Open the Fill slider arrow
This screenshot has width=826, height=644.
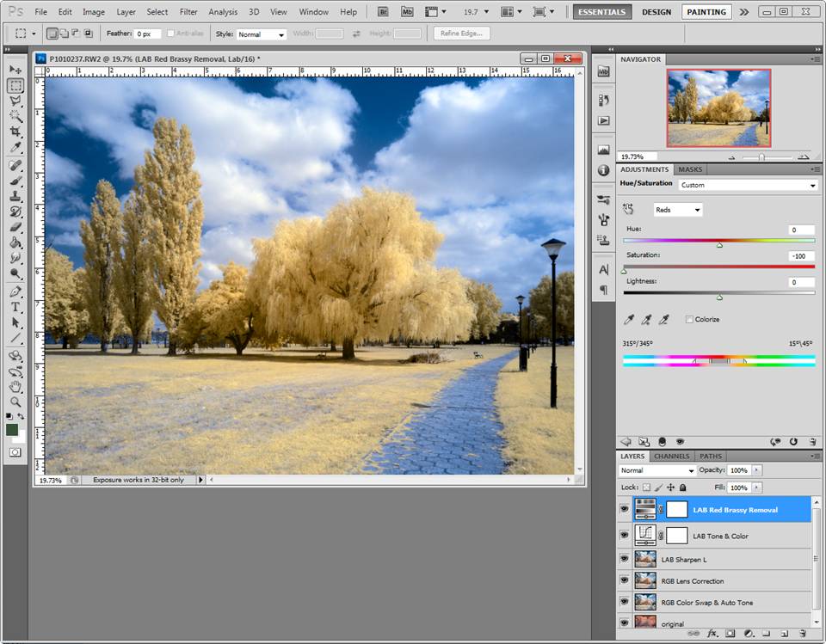click(756, 488)
